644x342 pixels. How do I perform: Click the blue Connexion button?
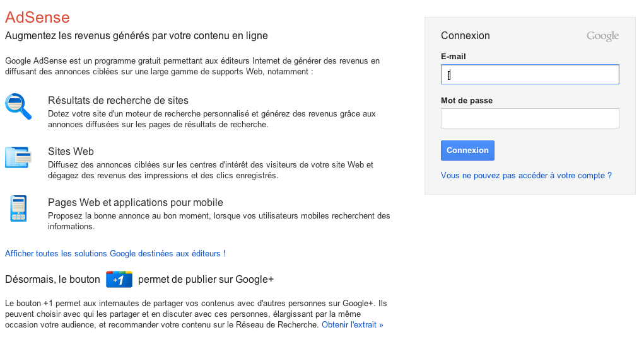(x=467, y=151)
